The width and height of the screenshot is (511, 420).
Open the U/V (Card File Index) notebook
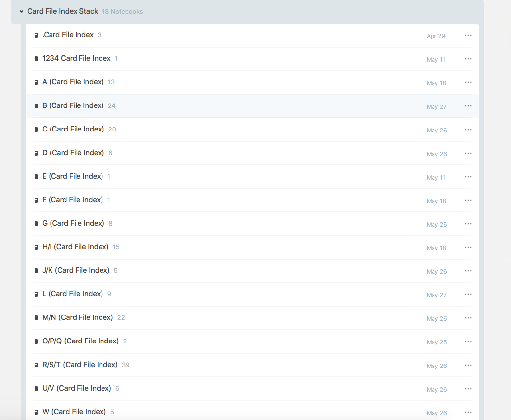pos(77,388)
